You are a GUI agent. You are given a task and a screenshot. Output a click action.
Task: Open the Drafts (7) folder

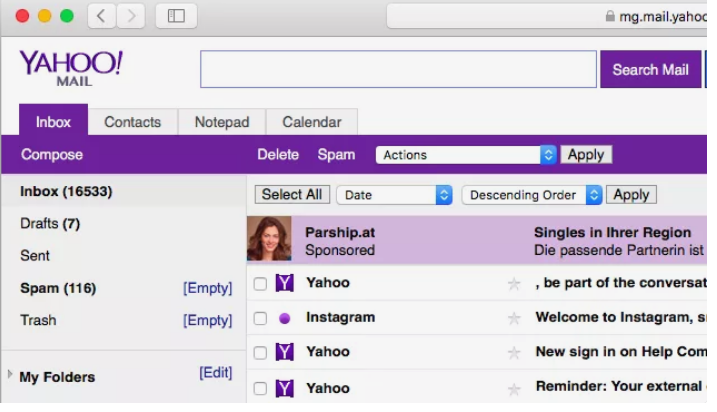pyautogui.click(x=50, y=224)
